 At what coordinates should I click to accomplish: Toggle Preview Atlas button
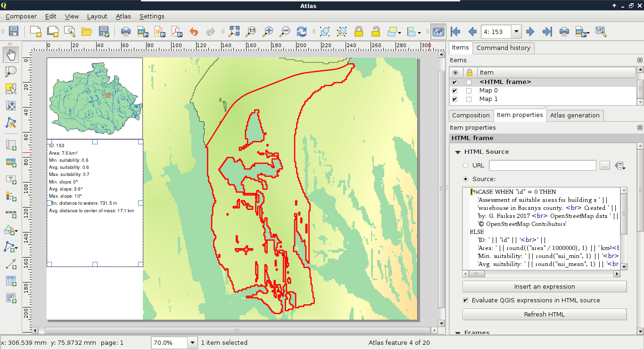click(x=438, y=32)
